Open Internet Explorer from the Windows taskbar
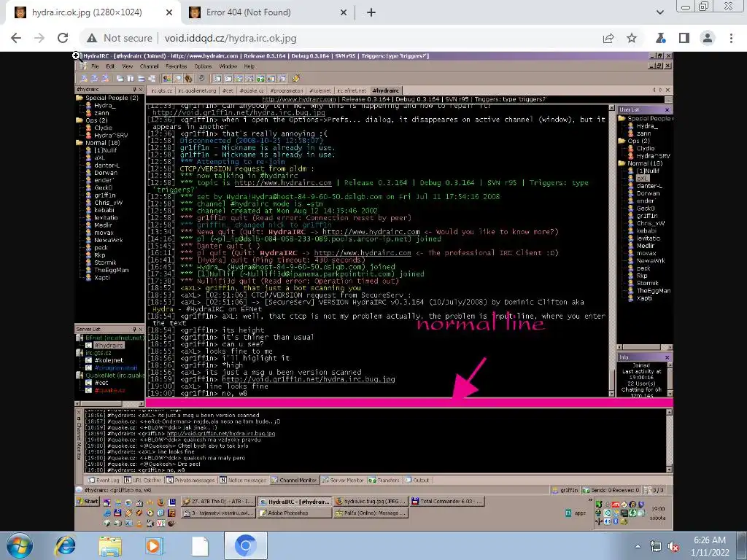The height and width of the screenshot is (560, 747). [65, 545]
